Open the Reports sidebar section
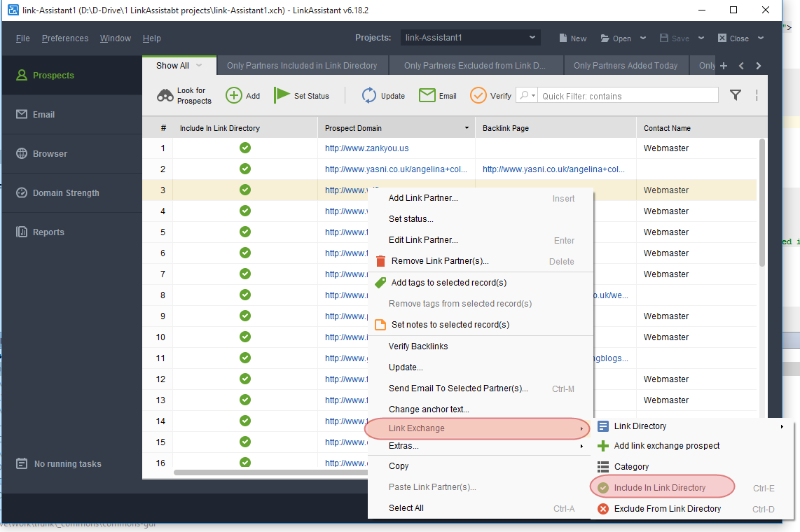 (72, 232)
